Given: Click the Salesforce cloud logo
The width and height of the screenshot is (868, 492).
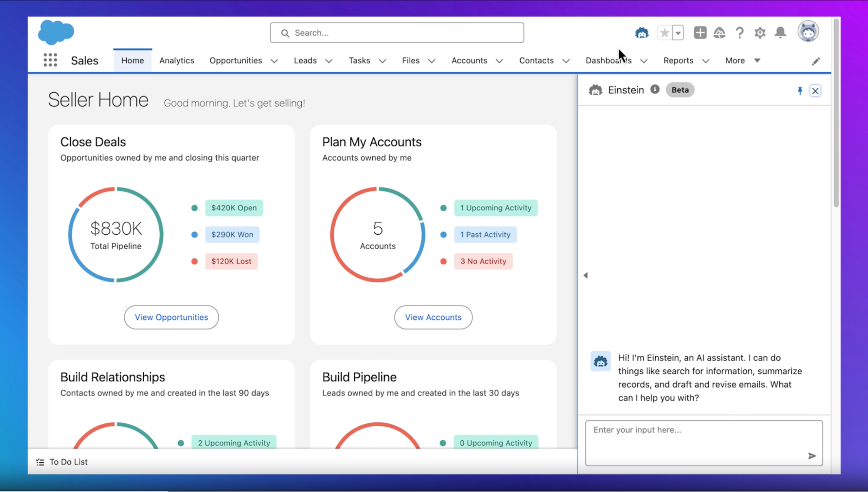Looking at the screenshot, I should coord(56,32).
